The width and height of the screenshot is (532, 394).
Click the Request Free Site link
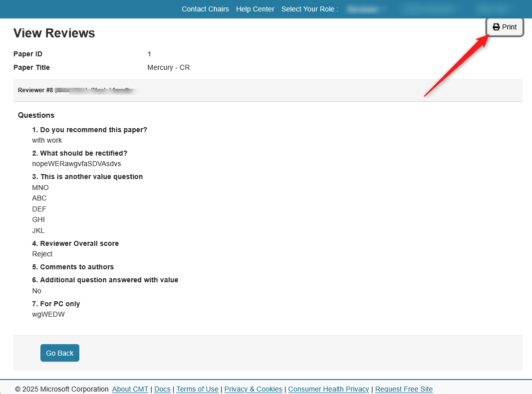coord(404,389)
